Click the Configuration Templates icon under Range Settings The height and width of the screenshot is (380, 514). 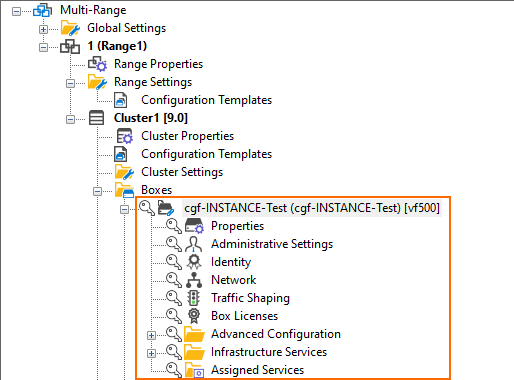coord(121,100)
